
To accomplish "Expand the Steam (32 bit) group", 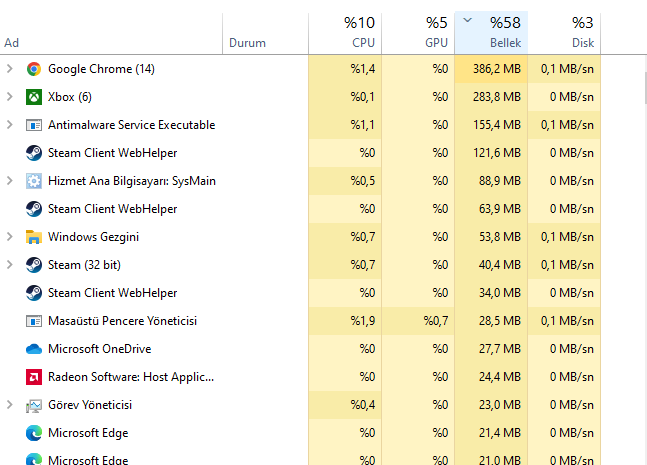I will click(x=10, y=265).
